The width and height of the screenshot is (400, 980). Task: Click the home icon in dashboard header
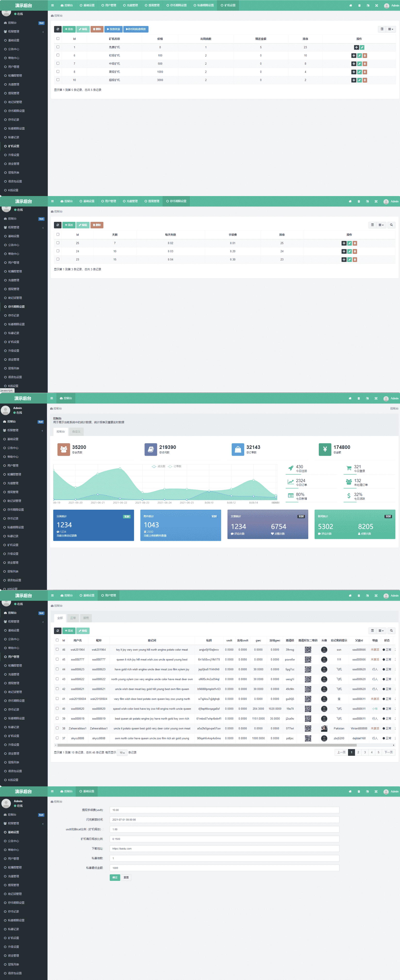350,398
